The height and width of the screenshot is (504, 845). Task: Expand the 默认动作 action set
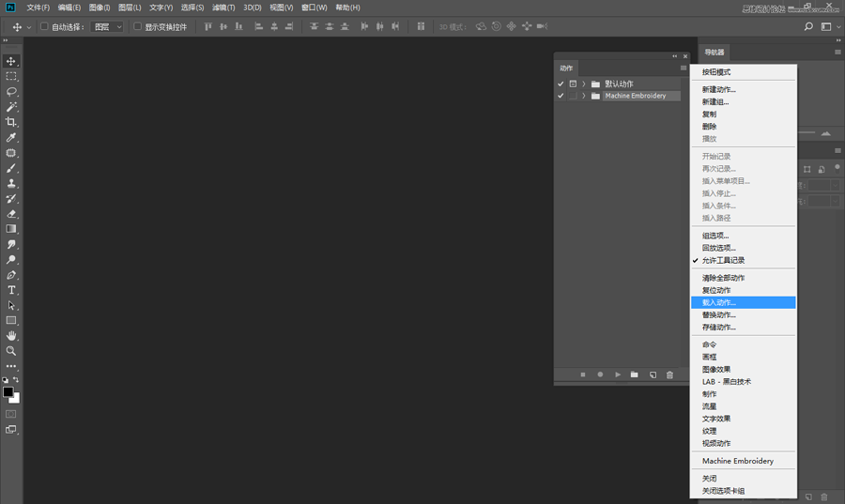(584, 84)
